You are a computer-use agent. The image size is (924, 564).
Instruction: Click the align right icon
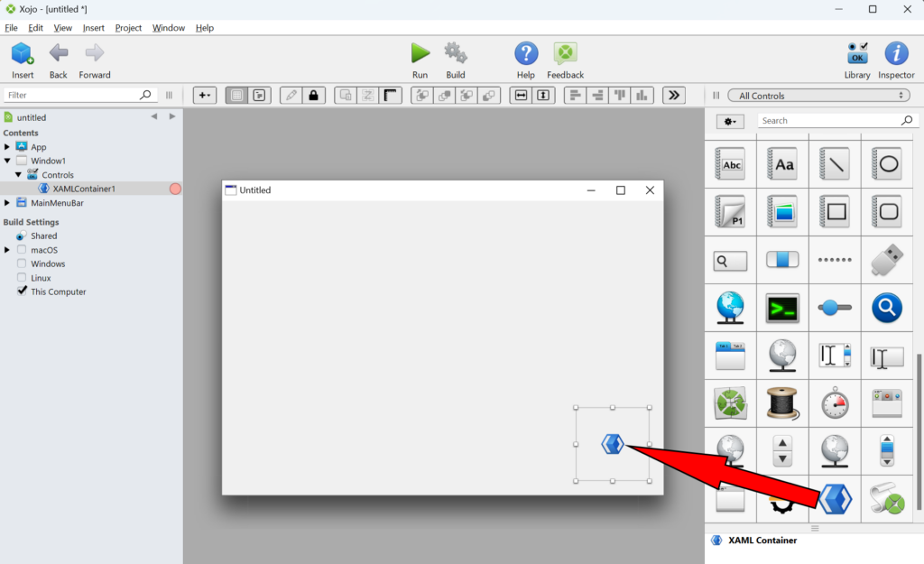(x=597, y=95)
